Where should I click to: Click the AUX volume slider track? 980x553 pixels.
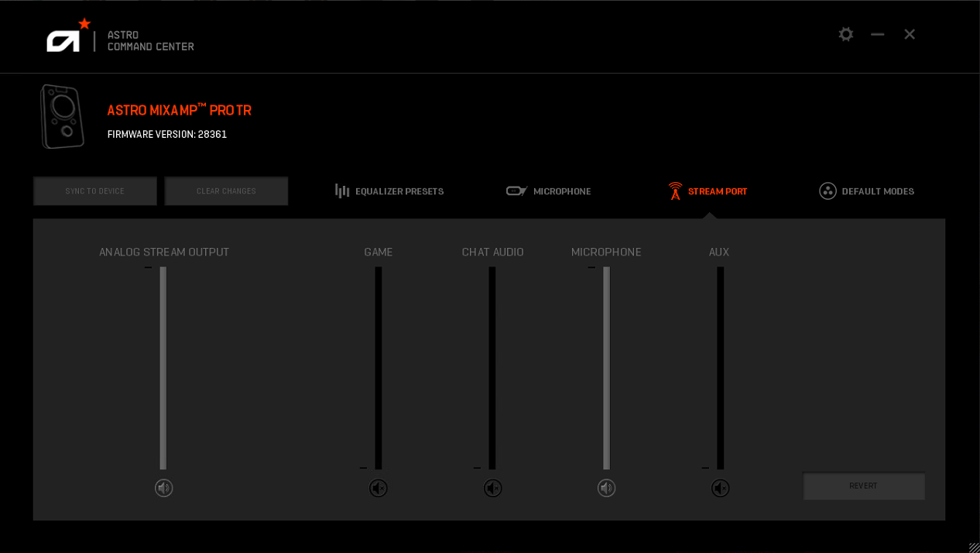pos(721,368)
